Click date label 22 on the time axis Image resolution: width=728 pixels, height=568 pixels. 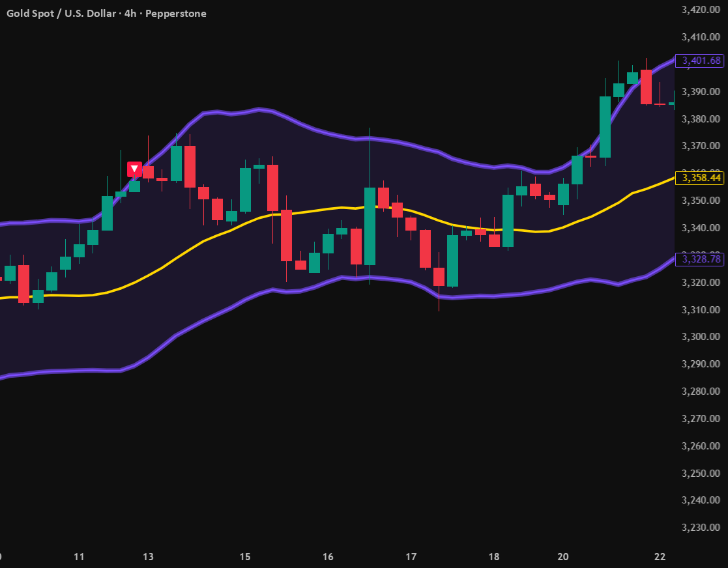660,557
